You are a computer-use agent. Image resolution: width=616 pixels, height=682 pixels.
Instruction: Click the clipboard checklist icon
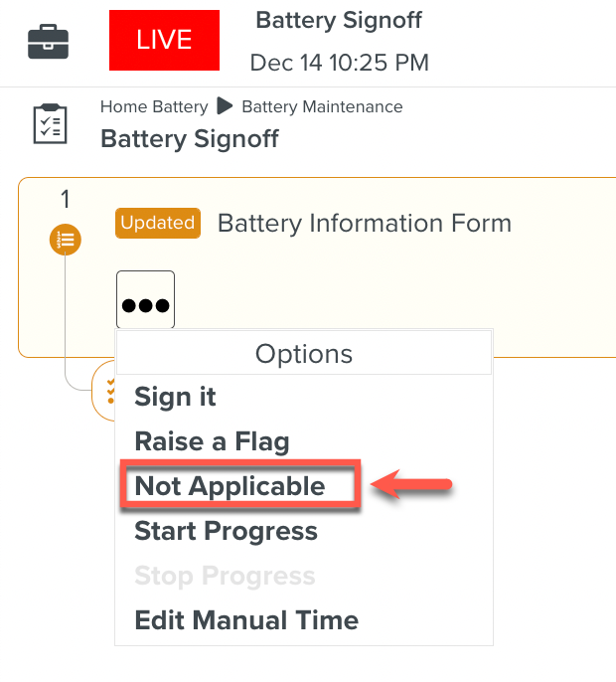[x=50, y=125]
